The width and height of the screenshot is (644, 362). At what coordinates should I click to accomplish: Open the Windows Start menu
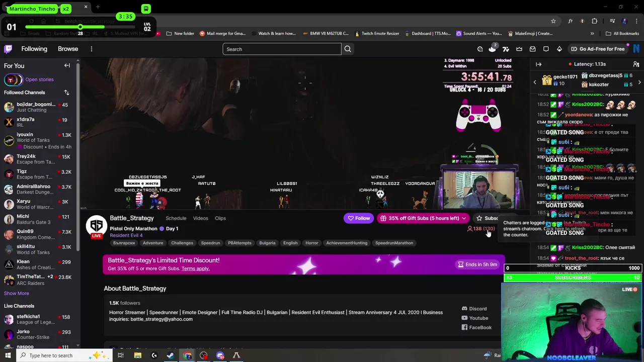[x=8, y=355]
